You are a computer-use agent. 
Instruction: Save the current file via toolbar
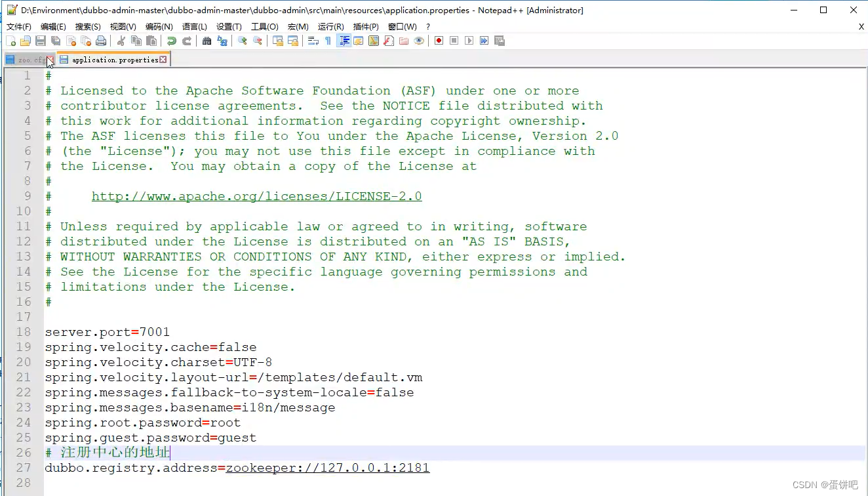tap(41, 41)
